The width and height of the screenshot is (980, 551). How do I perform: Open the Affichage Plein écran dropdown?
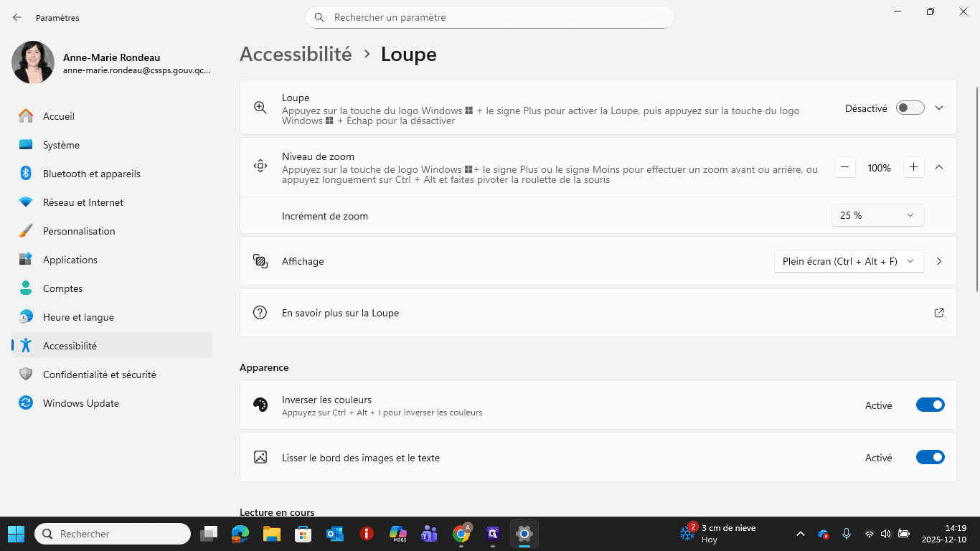849,261
